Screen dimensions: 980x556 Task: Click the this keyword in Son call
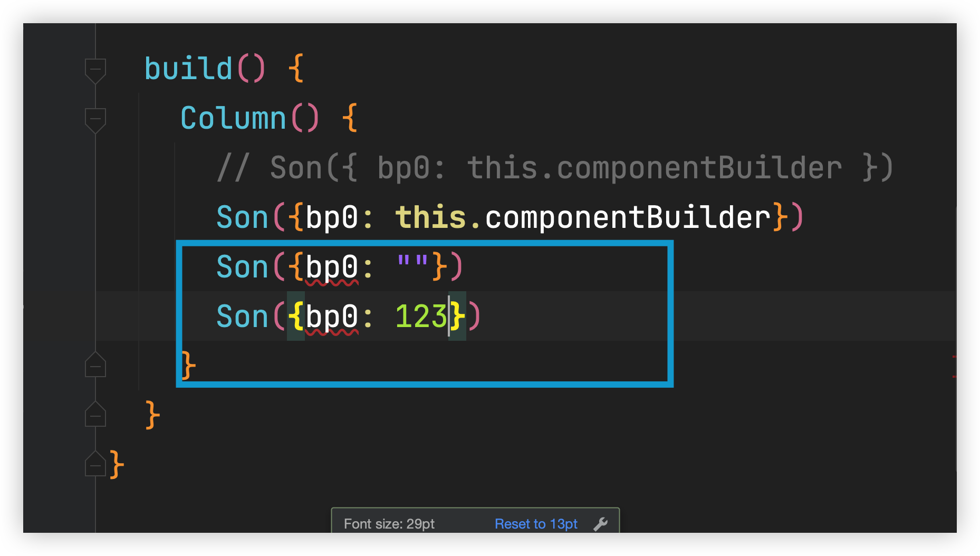click(431, 217)
